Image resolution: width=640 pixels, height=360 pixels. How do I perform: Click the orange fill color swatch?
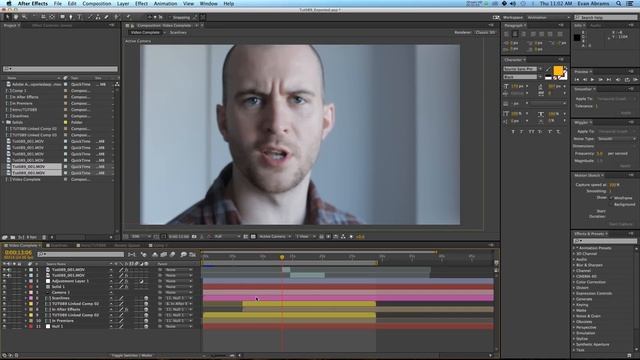pos(558,71)
